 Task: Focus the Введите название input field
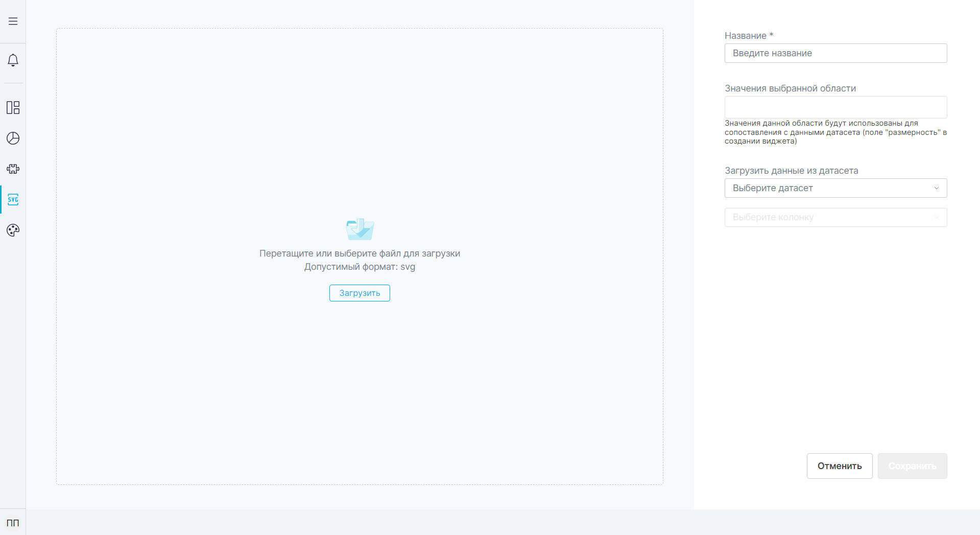tap(835, 53)
